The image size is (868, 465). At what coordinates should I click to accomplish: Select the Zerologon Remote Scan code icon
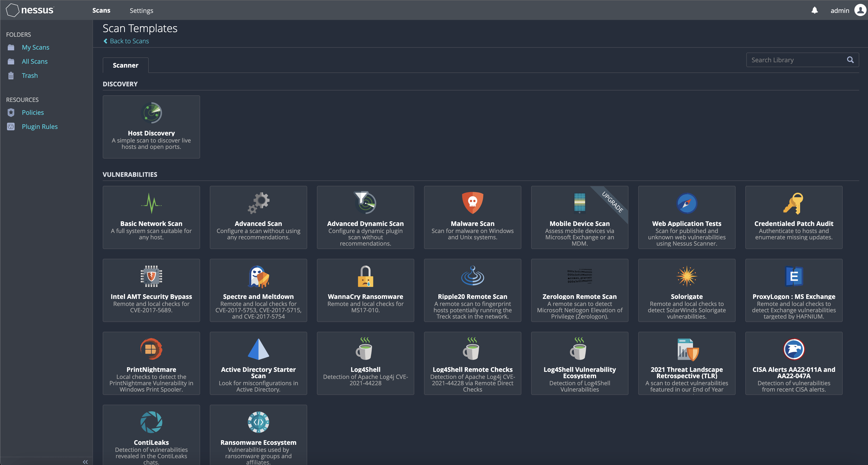[580, 276]
